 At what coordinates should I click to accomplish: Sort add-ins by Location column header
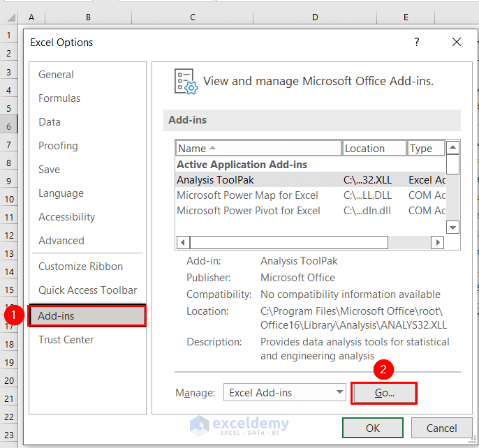374,149
